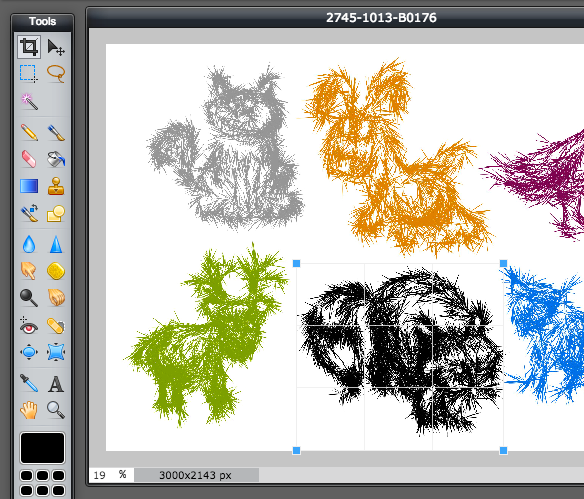The height and width of the screenshot is (499, 584).
Task: Select the Smudge finger tool
Action: 29,271
